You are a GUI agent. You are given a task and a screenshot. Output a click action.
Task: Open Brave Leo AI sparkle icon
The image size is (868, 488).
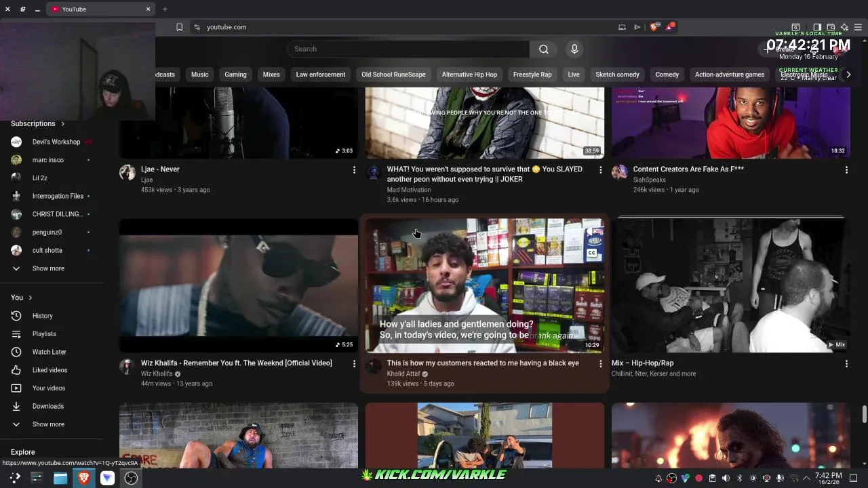[844, 27]
